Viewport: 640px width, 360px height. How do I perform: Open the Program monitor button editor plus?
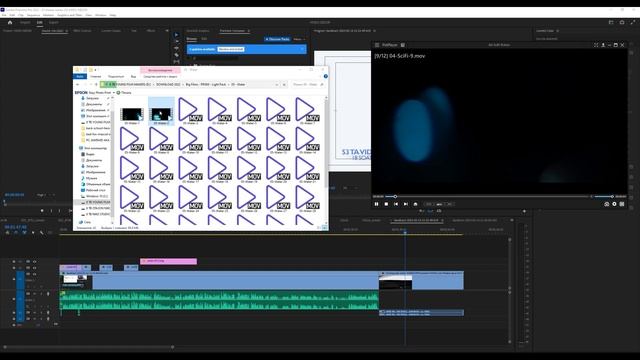pyautogui.click(x=524, y=211)
